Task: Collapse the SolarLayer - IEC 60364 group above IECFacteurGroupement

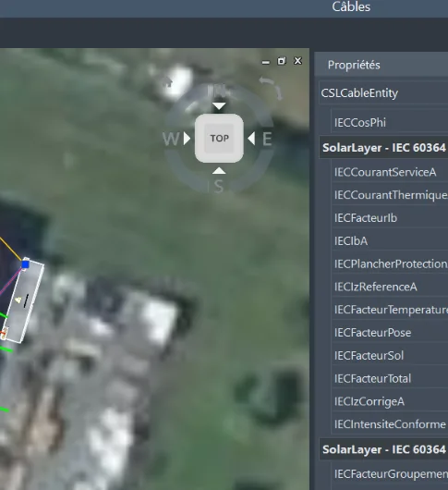Action: coord(383,449)
